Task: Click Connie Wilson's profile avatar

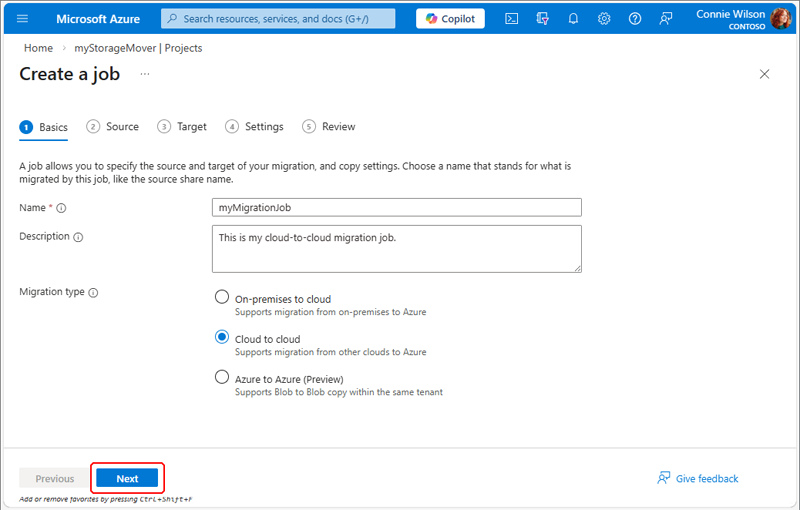Action: (781, 19)
